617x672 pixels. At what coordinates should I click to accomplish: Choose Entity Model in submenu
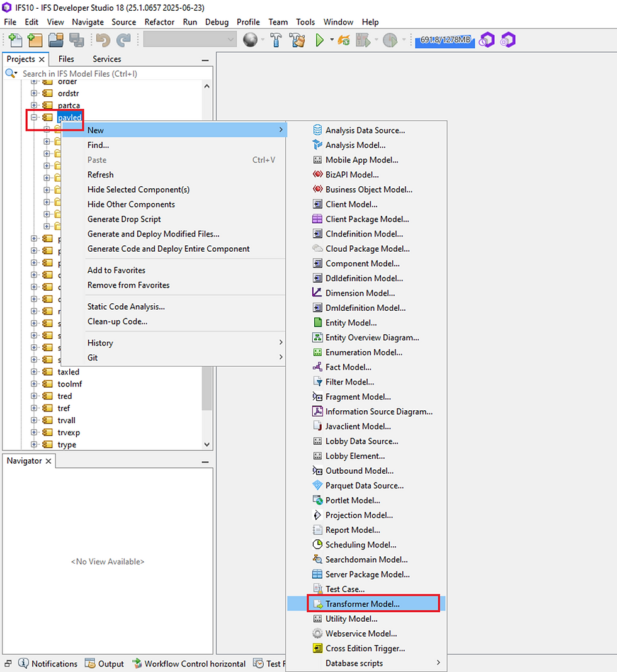[366, 323]
